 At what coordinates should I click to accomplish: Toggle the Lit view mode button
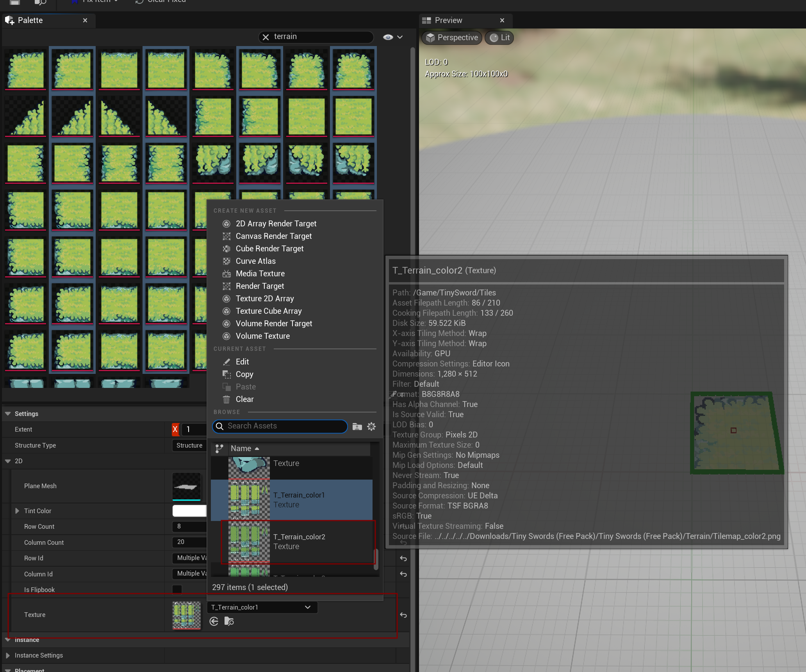coord(500,37)
